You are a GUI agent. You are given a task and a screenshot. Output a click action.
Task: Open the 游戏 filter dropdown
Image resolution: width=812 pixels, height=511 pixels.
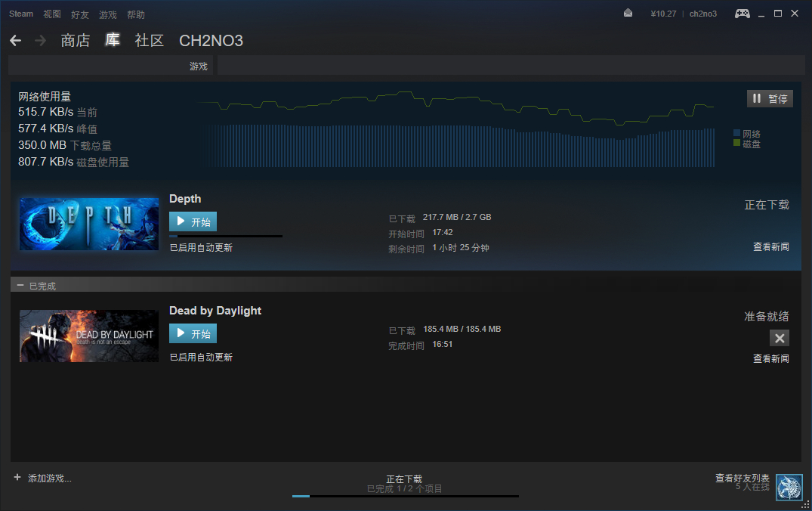pos(111,66)
